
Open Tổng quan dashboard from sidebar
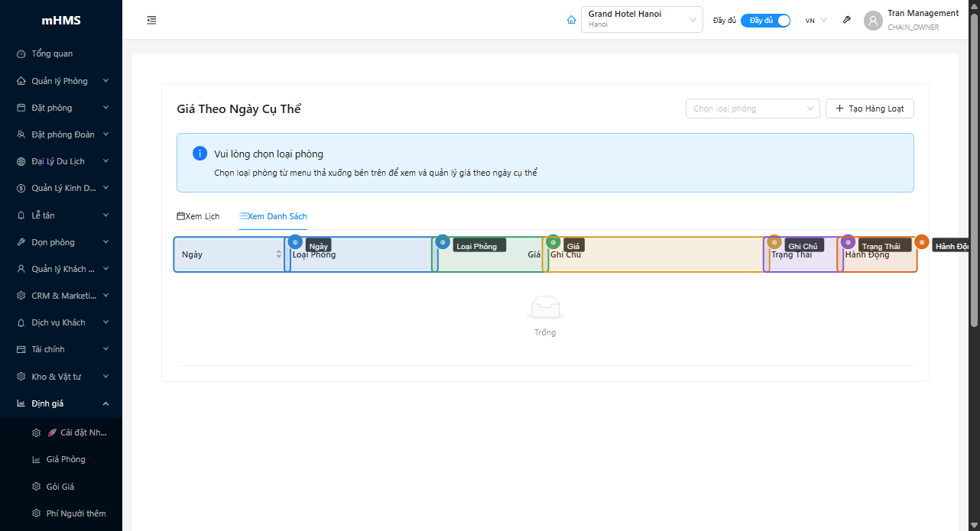[x=52, y=53]
